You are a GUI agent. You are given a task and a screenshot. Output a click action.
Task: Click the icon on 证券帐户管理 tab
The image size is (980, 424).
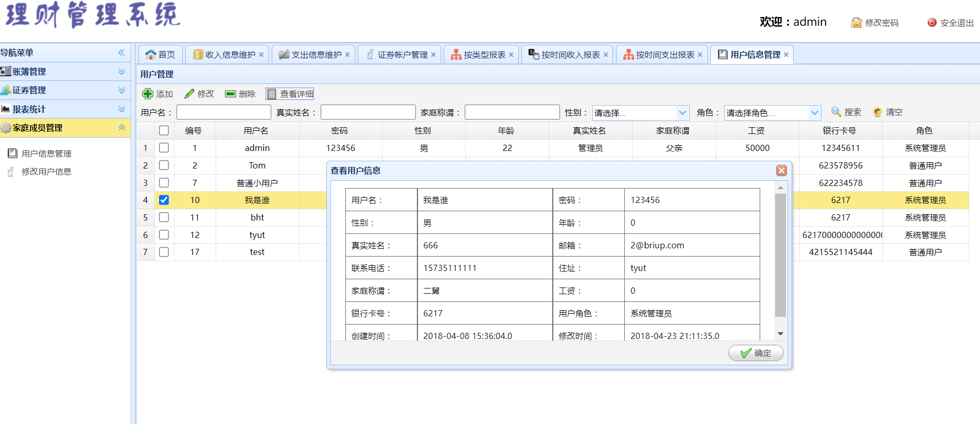(x=370, y=54)
